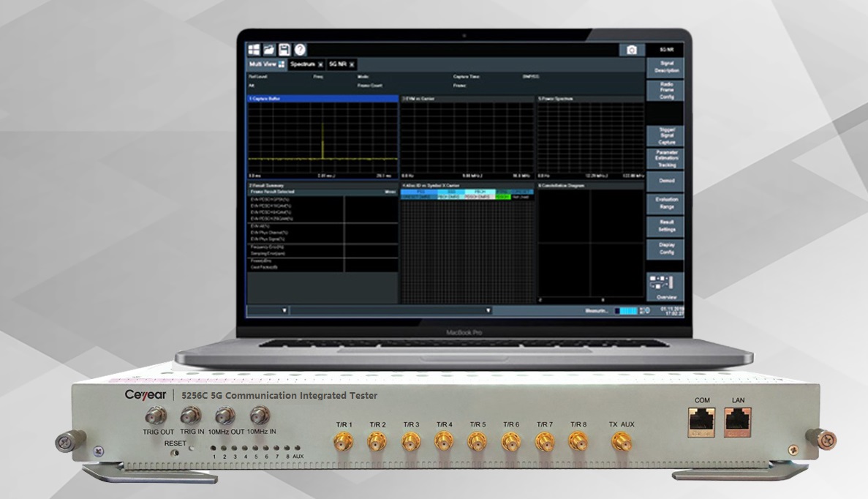Click the T/R 8 port connector

pyautogui.click(x=578, y=442)
